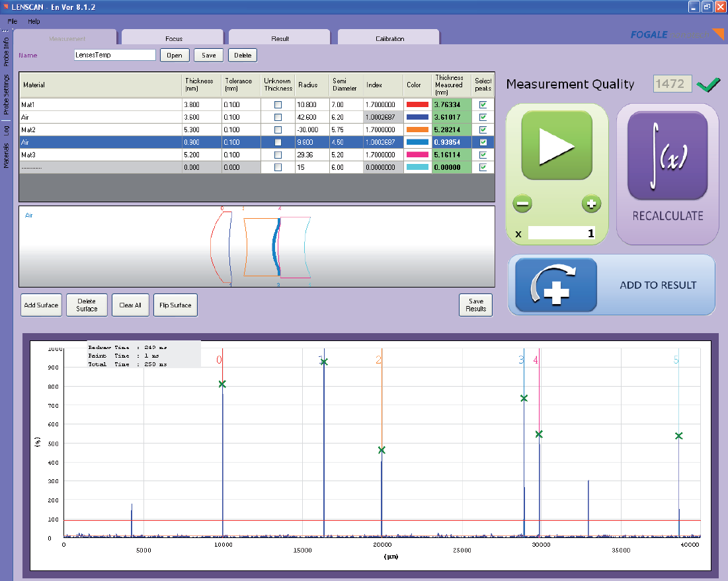Increase the multiplier with the plus icon
Viewport: 728px width, 581px height.
591,204
